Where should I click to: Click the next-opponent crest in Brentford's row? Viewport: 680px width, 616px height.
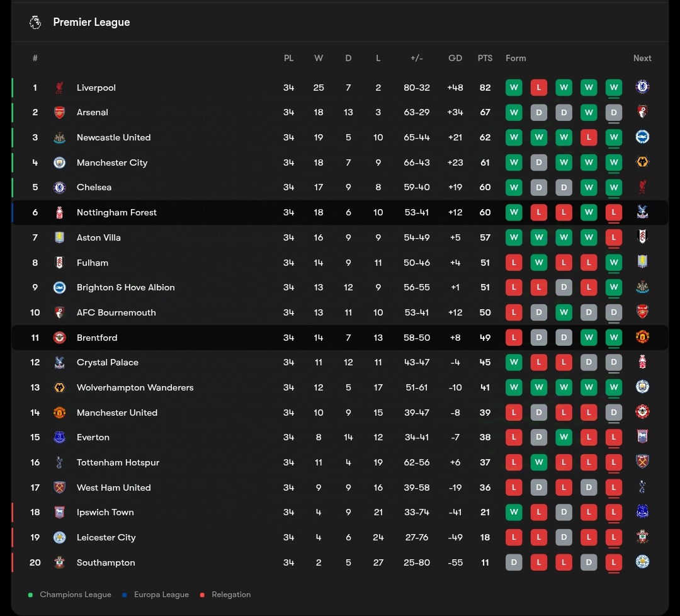point(642,338)
